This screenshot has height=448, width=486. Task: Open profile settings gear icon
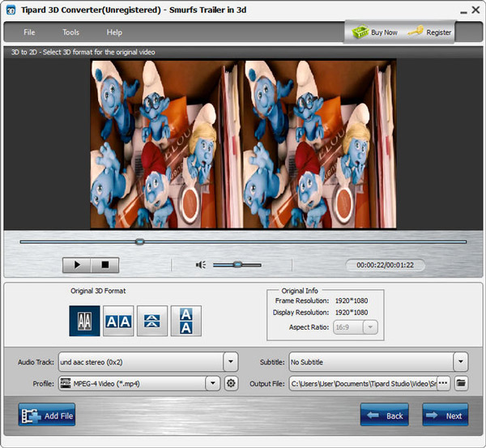click(x=231, y=383)
